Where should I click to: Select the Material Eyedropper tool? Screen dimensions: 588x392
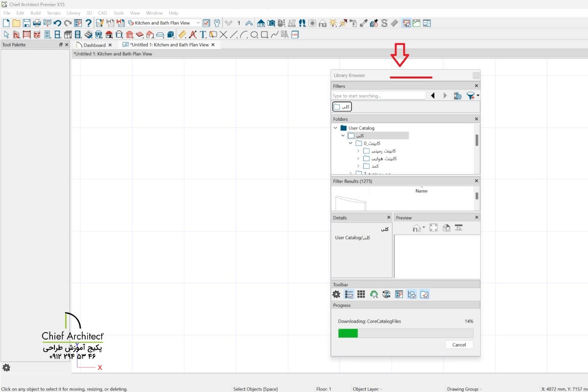click(x=364, y=23)
